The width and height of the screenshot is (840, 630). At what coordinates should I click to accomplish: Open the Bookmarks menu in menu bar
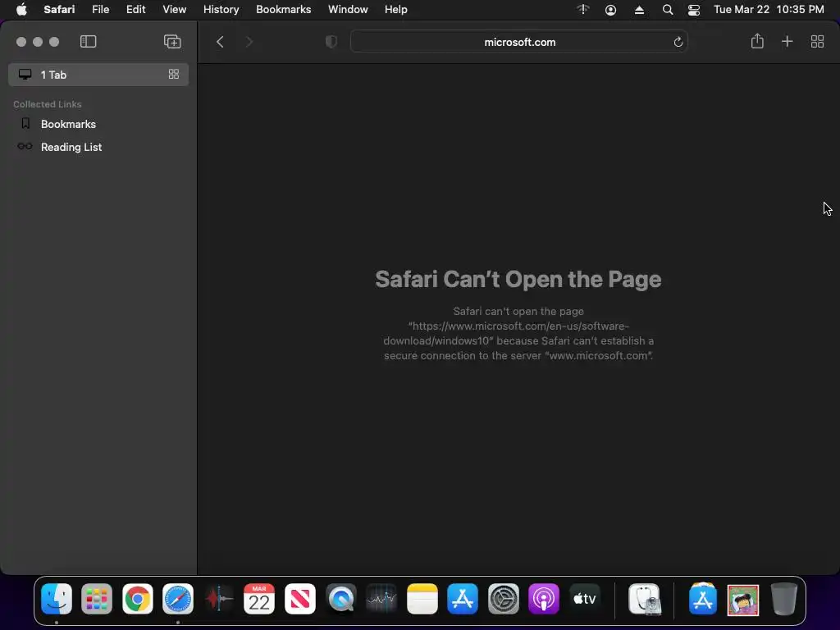(x=283, y=10)
